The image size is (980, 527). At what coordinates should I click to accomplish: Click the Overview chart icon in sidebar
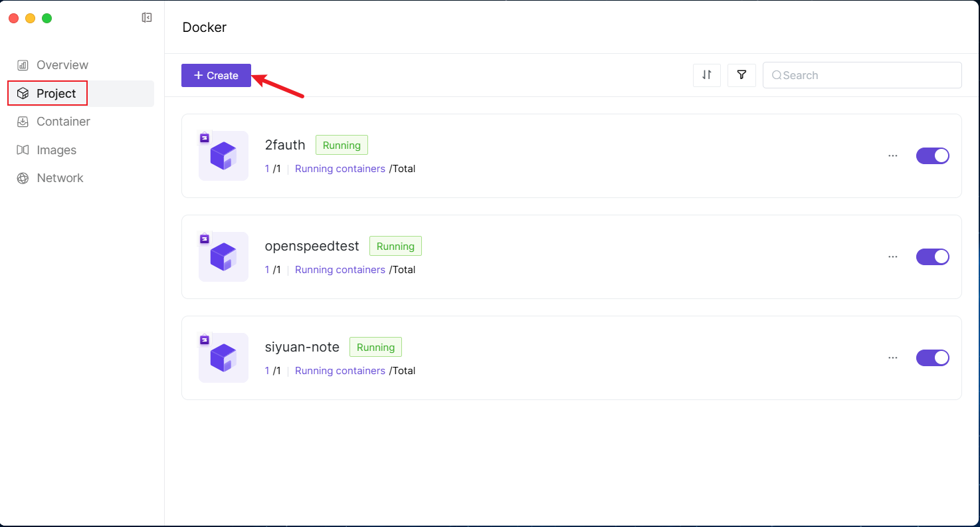click(x=23, y=65)
